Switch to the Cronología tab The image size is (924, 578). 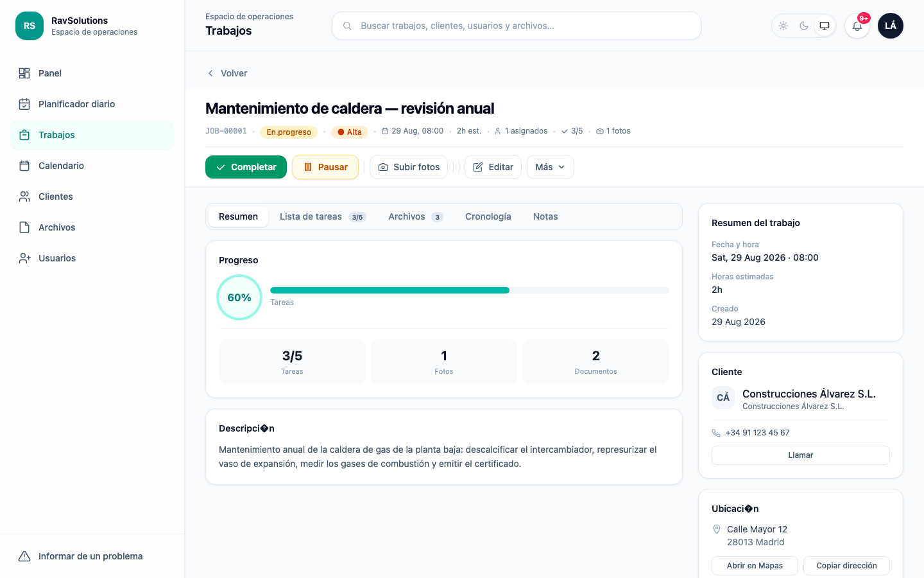click(x=488, y=216)
